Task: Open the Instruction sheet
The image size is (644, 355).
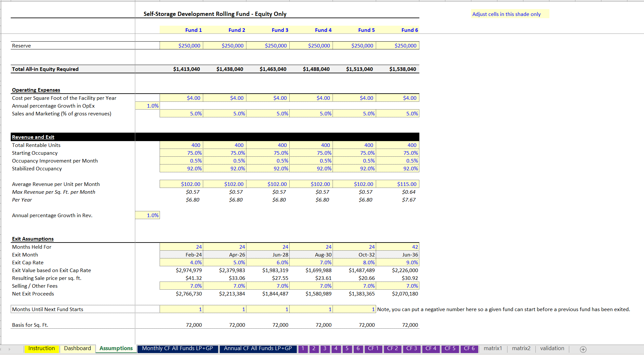Action: [x=42, y=348]
